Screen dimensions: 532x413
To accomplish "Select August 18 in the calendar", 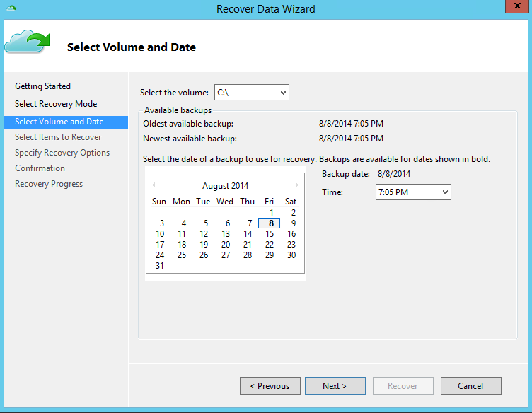I will point(182,245).
